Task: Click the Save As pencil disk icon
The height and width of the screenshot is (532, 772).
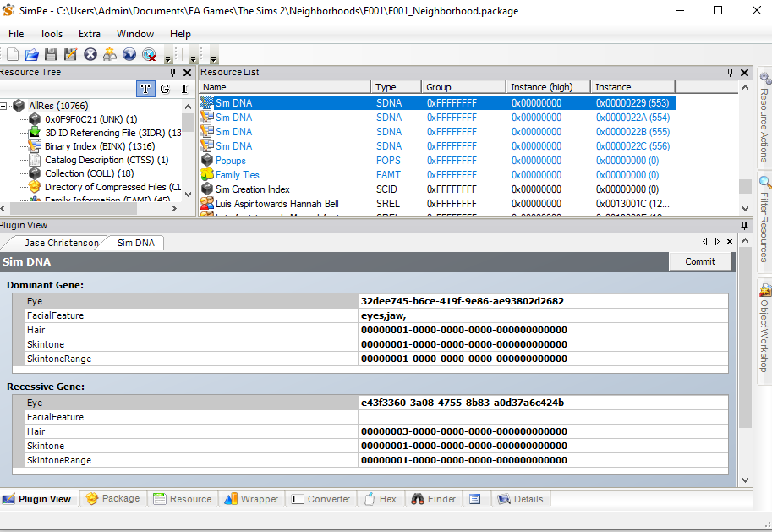Action: pyautogui.click(x=70, y=54)
